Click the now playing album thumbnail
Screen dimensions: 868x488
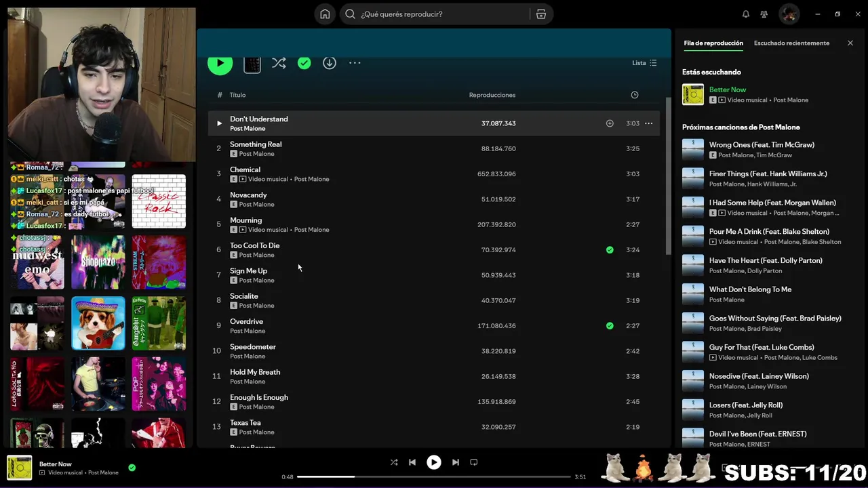pos(20,468)
